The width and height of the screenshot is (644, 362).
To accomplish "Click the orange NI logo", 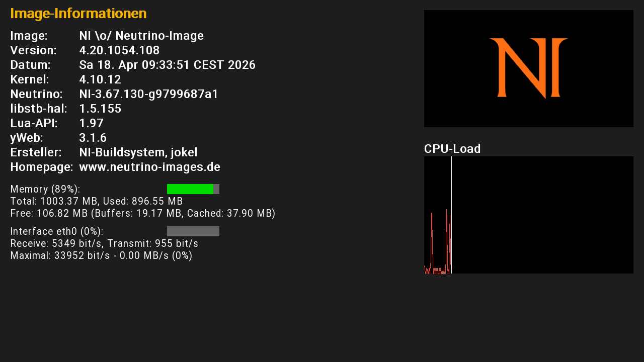I will (x=528, y=68).
